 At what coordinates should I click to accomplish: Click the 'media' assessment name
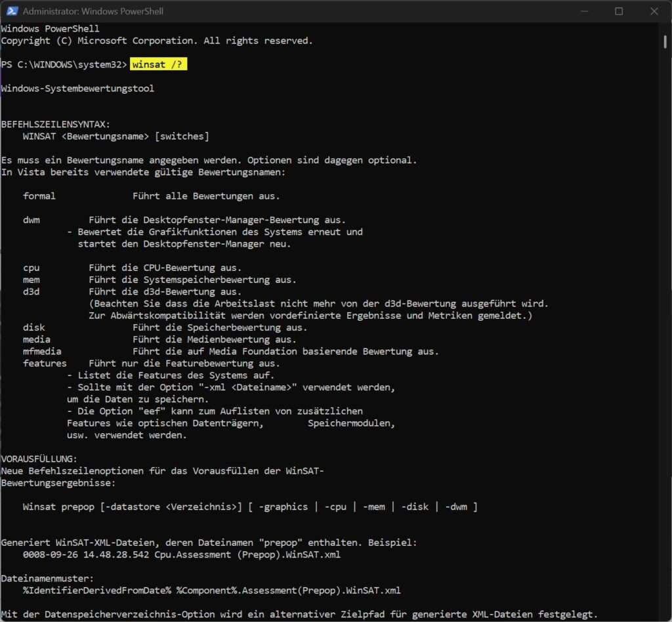point(37,340)
